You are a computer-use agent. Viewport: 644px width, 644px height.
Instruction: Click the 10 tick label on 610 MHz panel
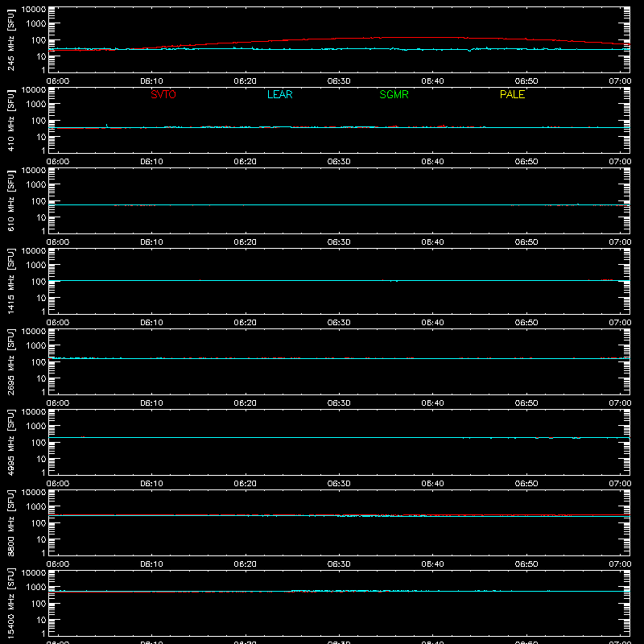(x=42, y=217)
